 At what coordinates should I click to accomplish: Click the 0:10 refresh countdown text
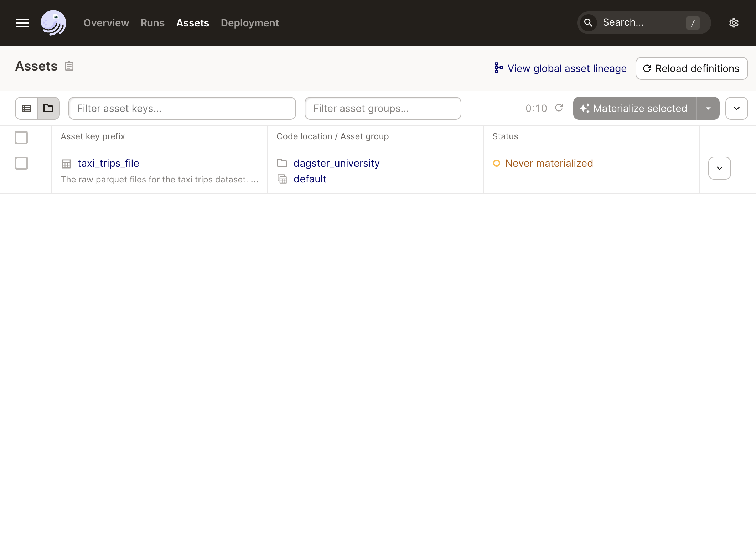point(536,108)
